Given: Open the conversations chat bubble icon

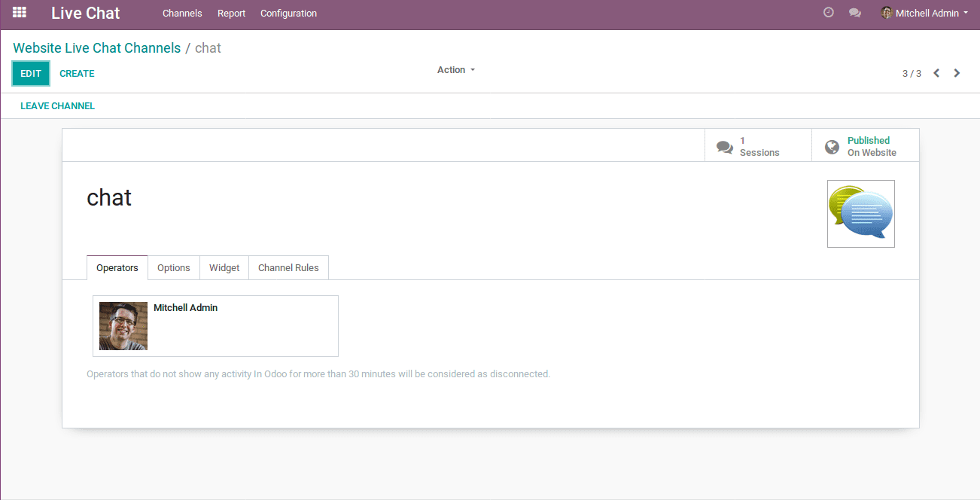Looking at the screenshot, I should [855, 13].
